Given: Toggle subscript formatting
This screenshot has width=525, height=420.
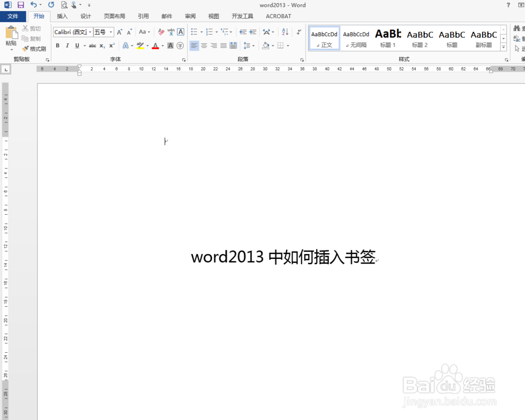Looking at the screenshot, I should point(102,46).
